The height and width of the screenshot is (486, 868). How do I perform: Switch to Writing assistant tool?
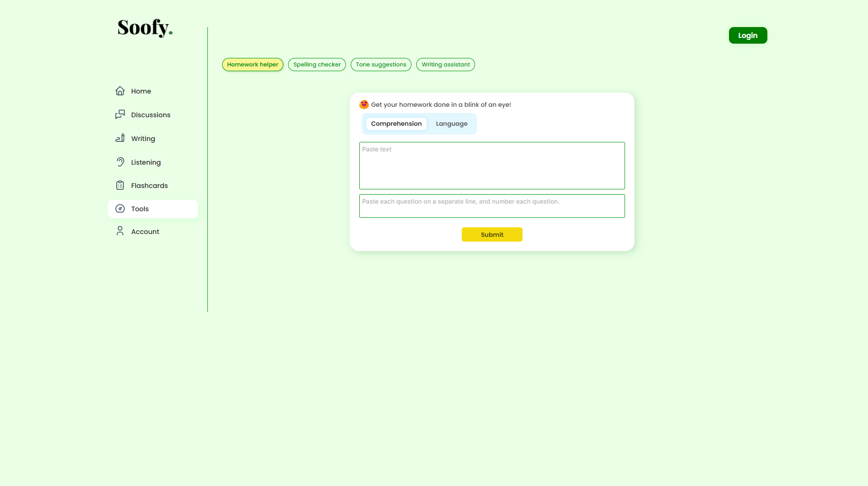coord(445,65)
